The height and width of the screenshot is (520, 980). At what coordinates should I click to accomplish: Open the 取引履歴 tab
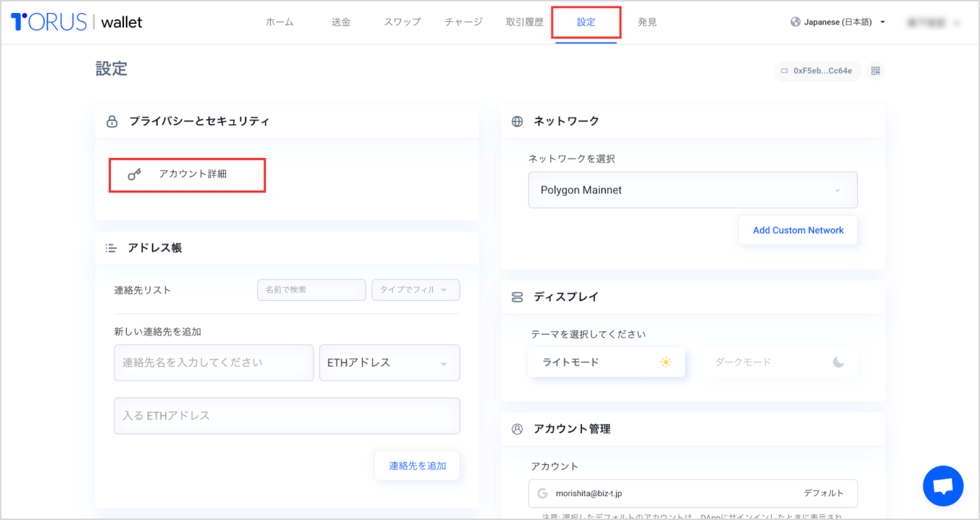pos(524,21)
